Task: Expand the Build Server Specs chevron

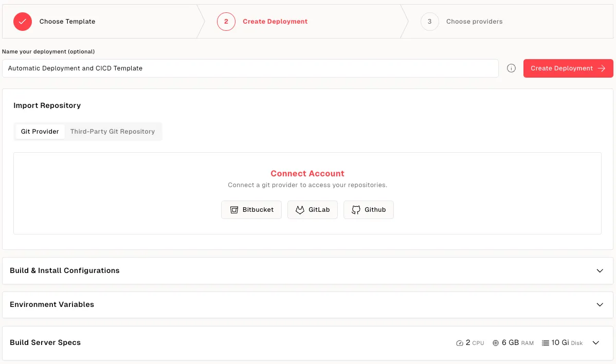Action: (596, 343)
